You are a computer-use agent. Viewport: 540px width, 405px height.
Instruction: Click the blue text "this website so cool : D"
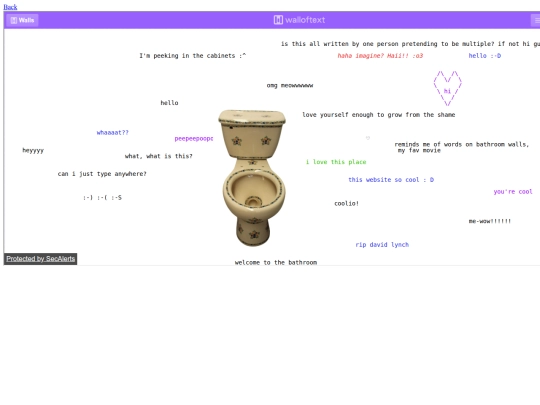(x=391, y=180)
